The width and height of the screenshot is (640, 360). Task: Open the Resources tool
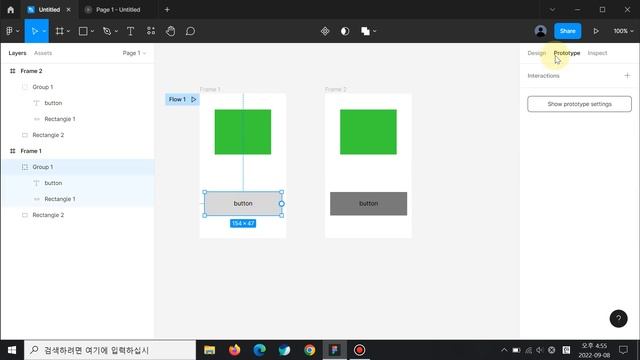point(151,31)
